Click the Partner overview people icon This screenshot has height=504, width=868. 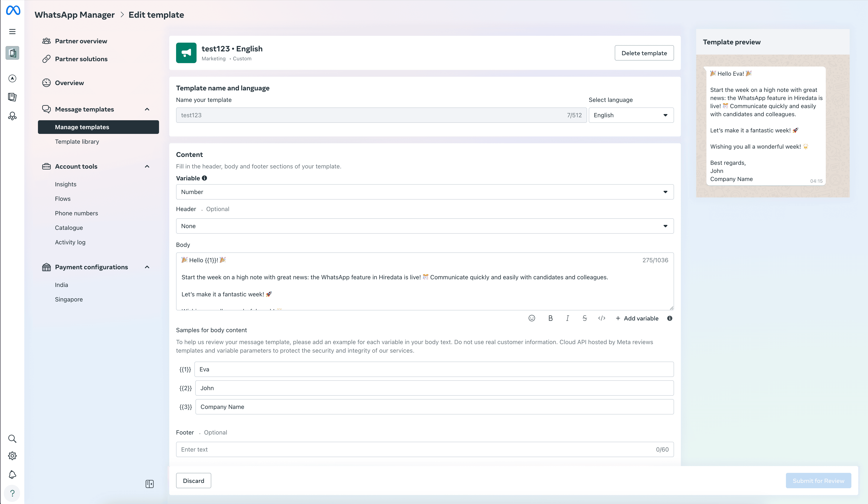(x=46, y=41)
